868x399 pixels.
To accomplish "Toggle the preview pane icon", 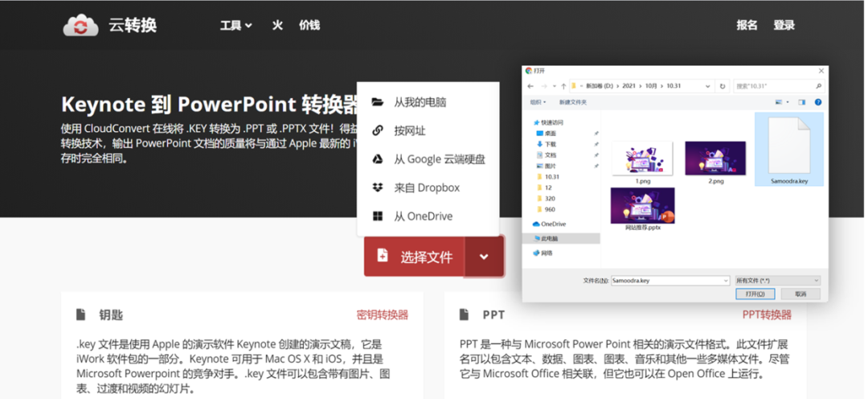I will 801,102.
